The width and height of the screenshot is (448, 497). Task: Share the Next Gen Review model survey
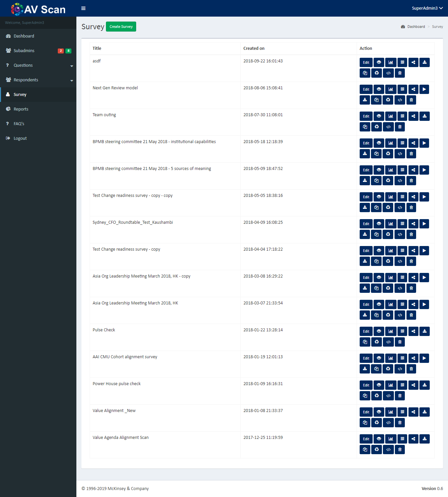(413, 89)
